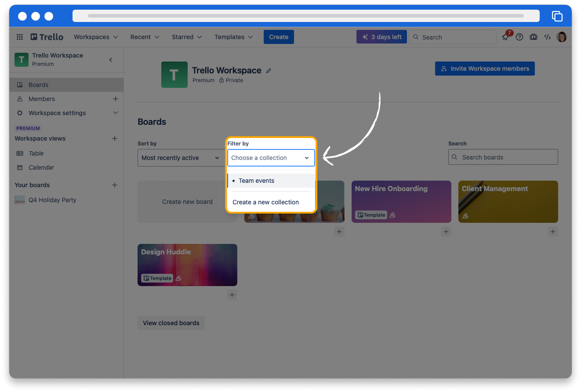Screen dimensions: 581x392
Task: Open the cupcake image board
Action: click(330, 202)
